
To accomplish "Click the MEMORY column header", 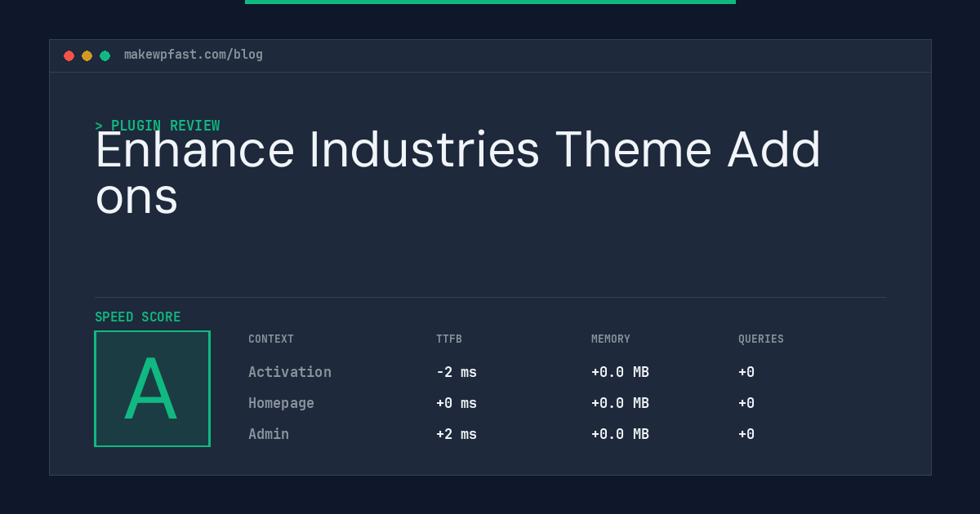I will click(611, 339).
